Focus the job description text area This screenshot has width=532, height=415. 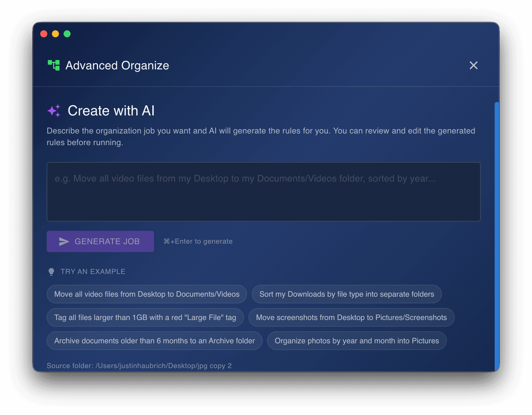(263, 192)
